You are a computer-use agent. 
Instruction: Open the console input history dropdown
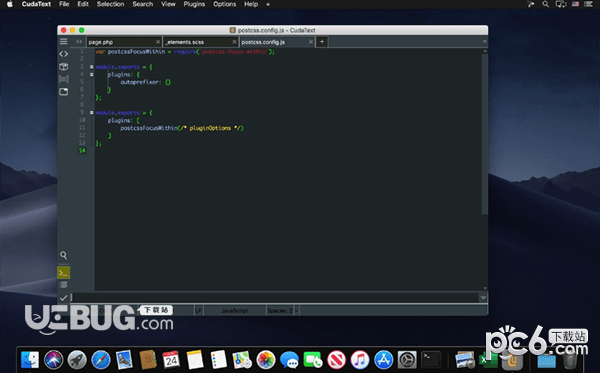pyautogui.click(x=483, y=298)
